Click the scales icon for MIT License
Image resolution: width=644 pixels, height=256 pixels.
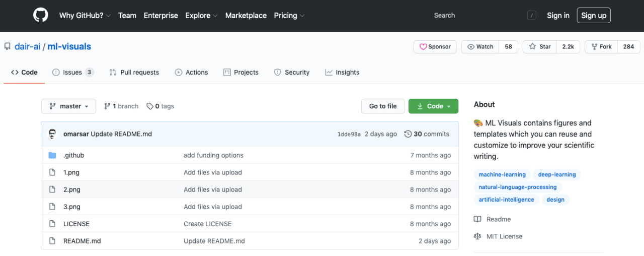477,236
